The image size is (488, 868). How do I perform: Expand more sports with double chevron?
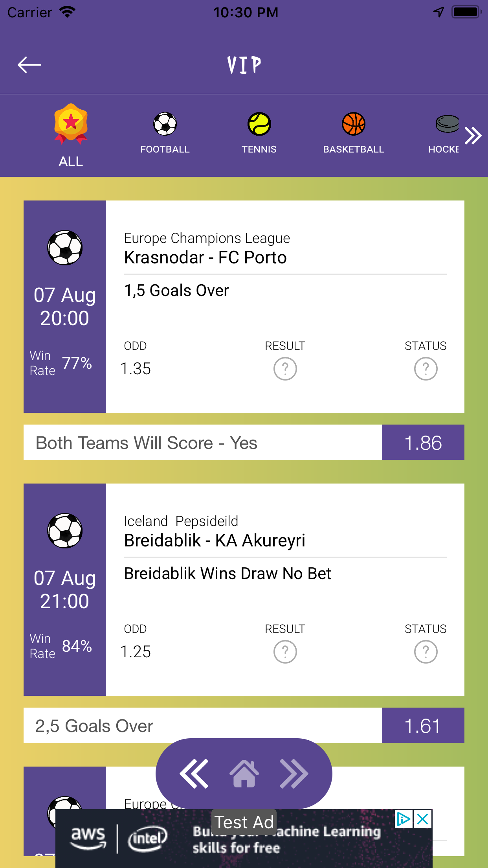[x=473, y=136]
